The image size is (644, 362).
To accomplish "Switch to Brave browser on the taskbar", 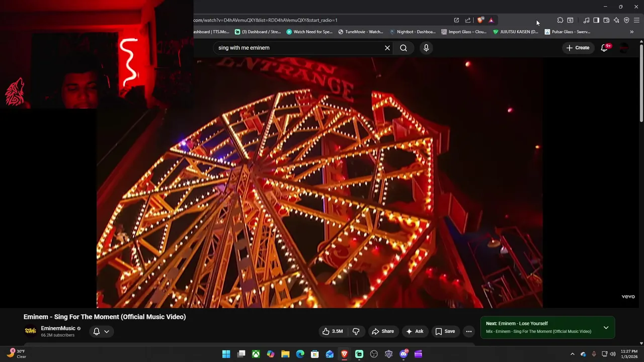I will (344, 354).
